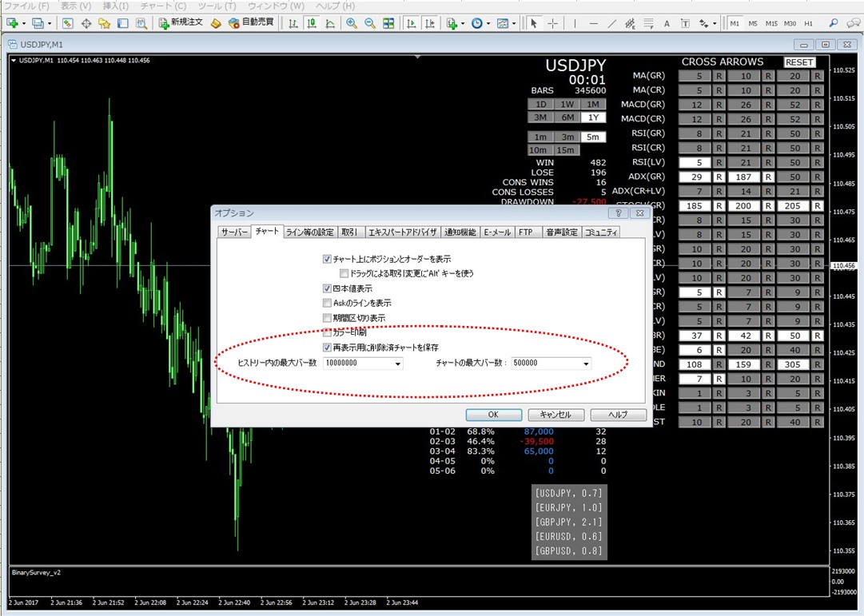Uncheck 再表示用に削除済チャートを保存
The height and width of the screenshot is (616, 864).
(x=327, y=348)
